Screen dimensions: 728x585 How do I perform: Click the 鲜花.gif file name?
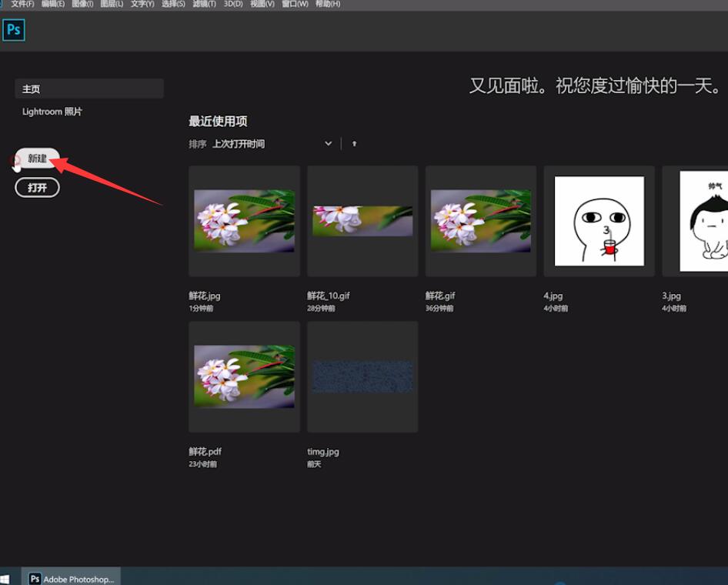(440, 296)
